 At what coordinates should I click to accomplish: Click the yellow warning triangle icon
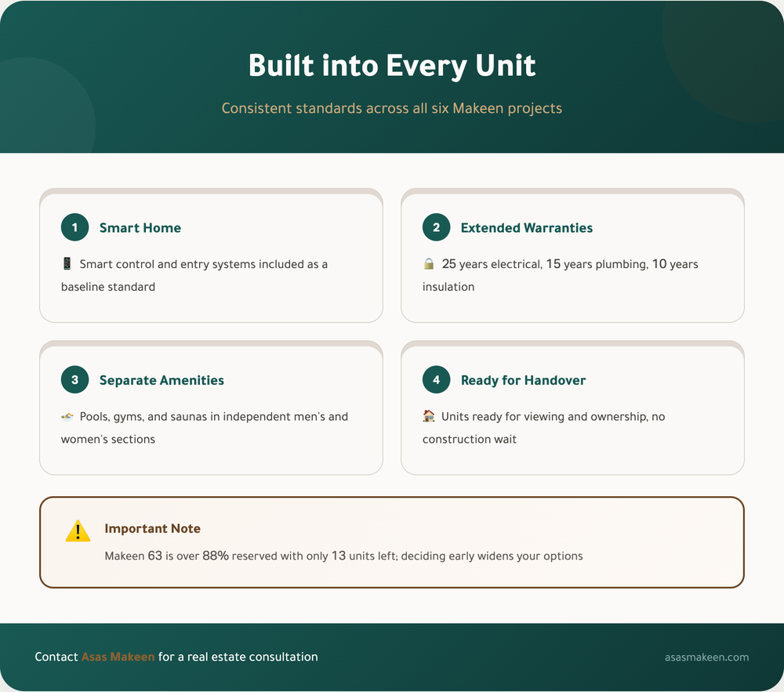pos(78,531)
